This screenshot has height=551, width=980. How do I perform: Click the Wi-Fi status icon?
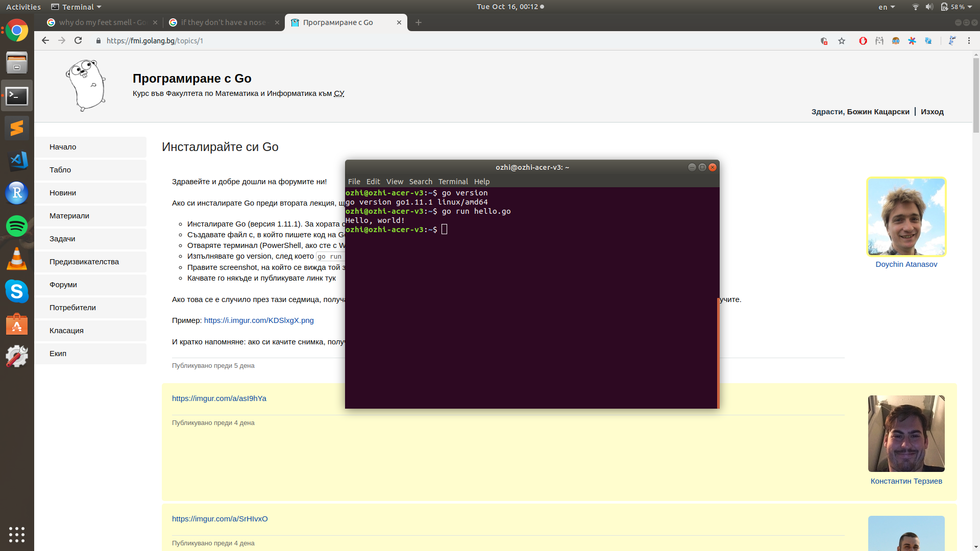915,7
